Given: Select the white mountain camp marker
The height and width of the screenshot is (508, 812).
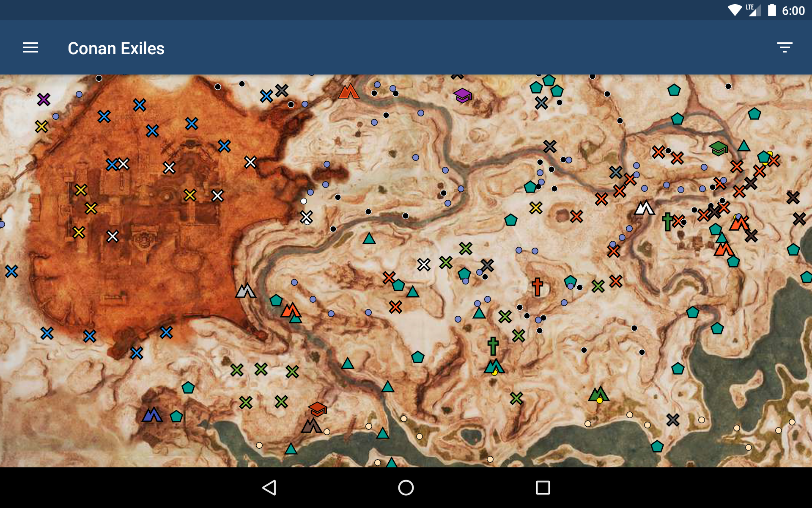Looking at the screenshot, I should (x=645, y=207).
